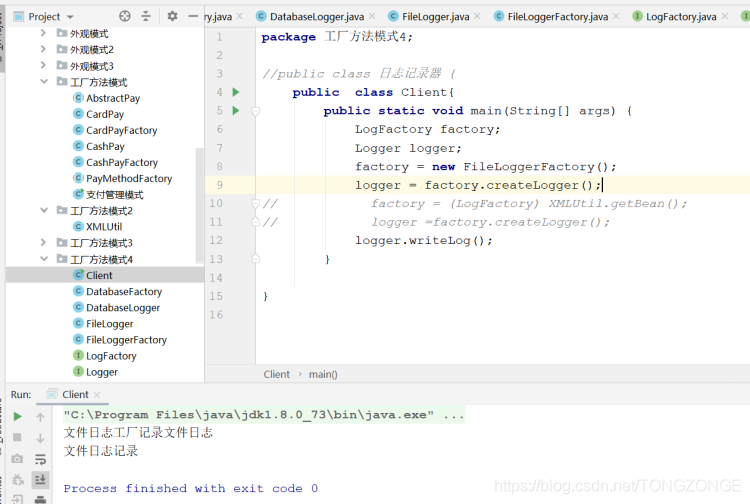Click the collapse all icon in Project toolbar
The width and height of the screenshot is (750, 504).
pyautogui.click(x=146, y=16)
